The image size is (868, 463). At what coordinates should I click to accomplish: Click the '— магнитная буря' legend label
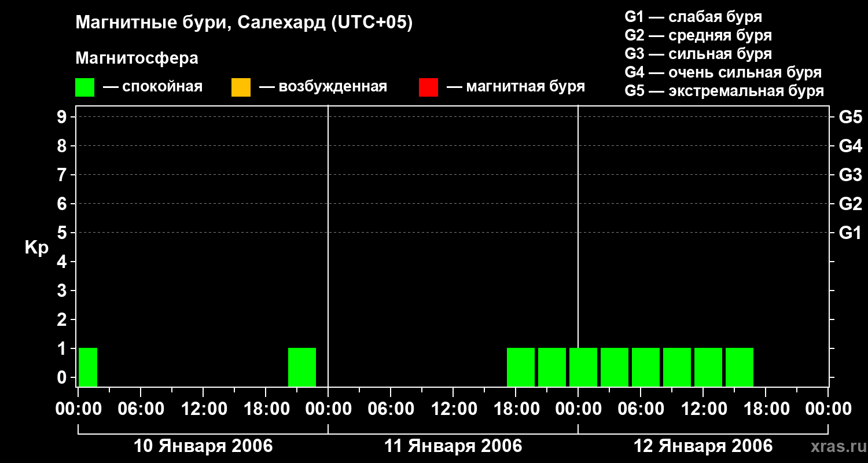516,87
